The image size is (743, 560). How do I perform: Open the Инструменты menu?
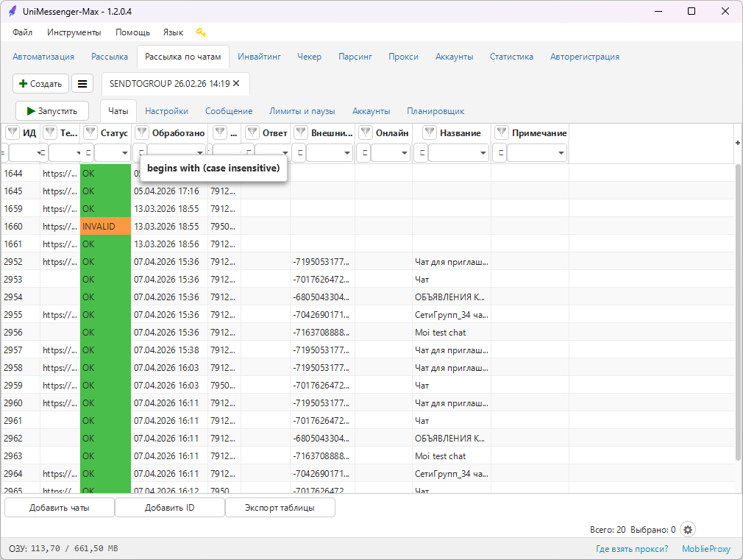[74, 32]
